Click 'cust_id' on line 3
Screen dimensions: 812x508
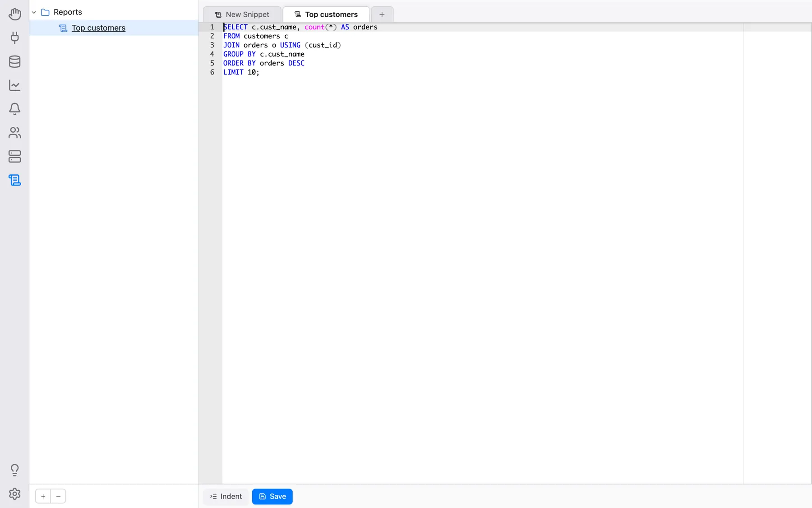pyautogui.click(x=323, y=45)
